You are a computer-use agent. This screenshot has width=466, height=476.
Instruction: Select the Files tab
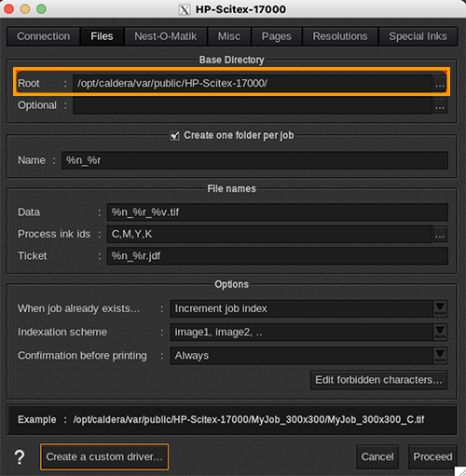tap(102, 36)
